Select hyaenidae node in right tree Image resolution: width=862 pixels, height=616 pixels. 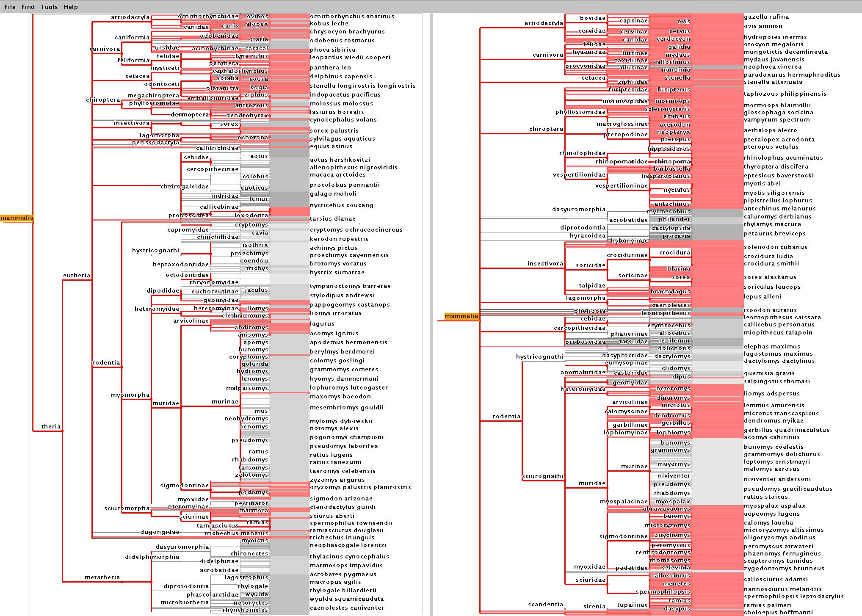[x=589, y=52]
